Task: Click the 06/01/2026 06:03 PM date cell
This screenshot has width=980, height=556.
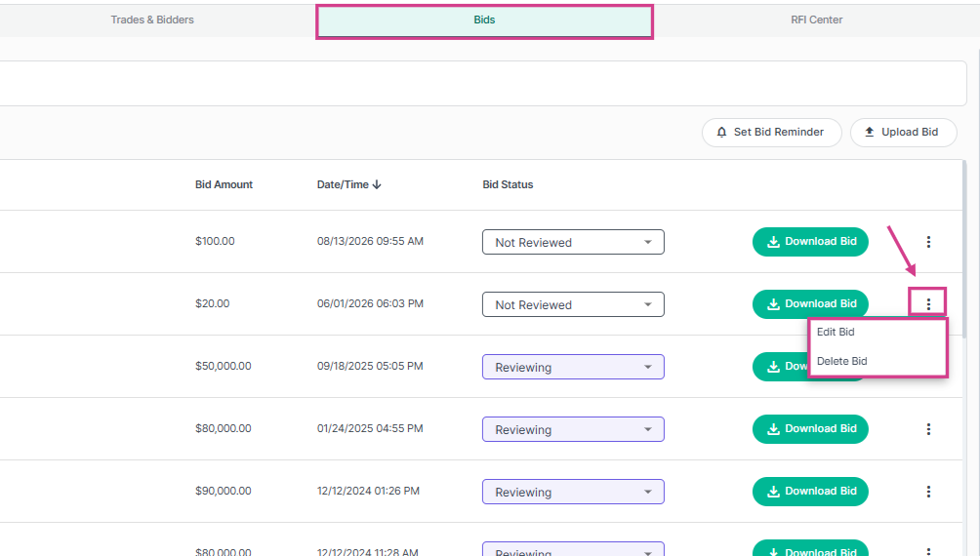Action: click(370, 303)
